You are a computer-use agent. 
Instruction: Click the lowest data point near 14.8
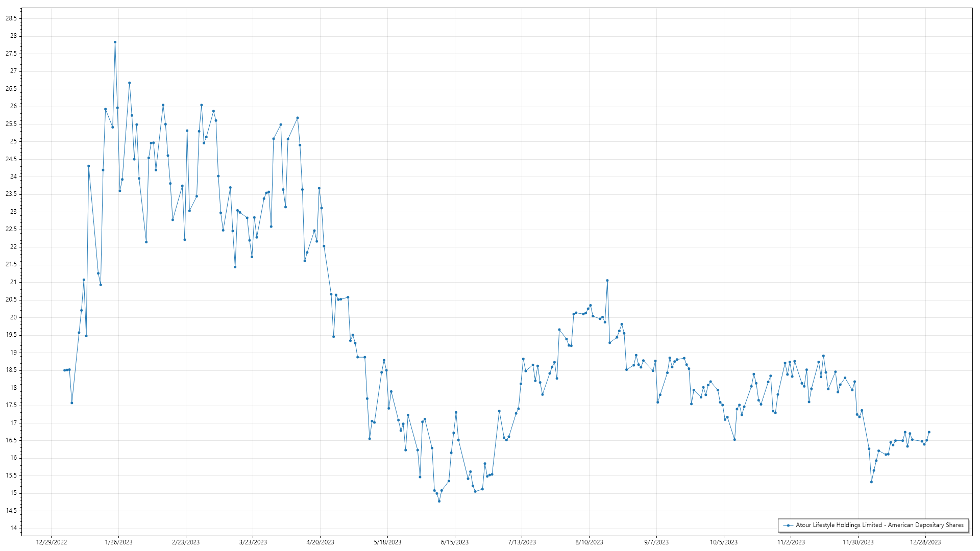coord(439,501)
